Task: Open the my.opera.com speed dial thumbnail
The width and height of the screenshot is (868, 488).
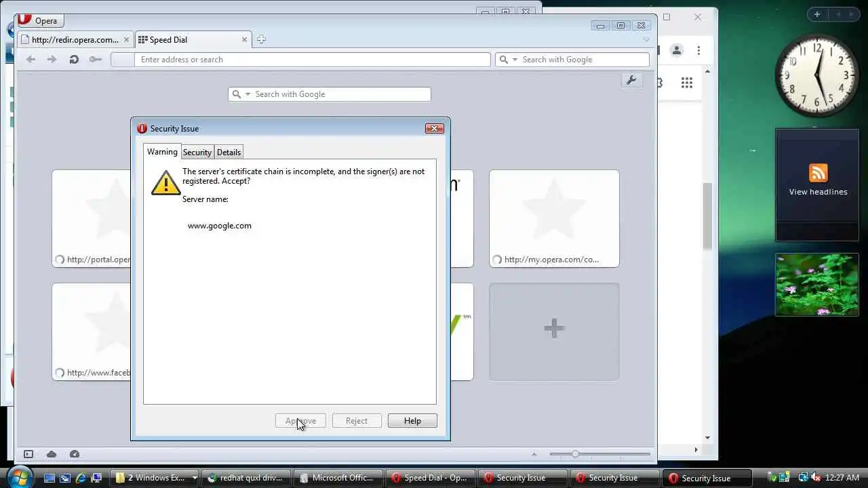Action: (554, 218)
